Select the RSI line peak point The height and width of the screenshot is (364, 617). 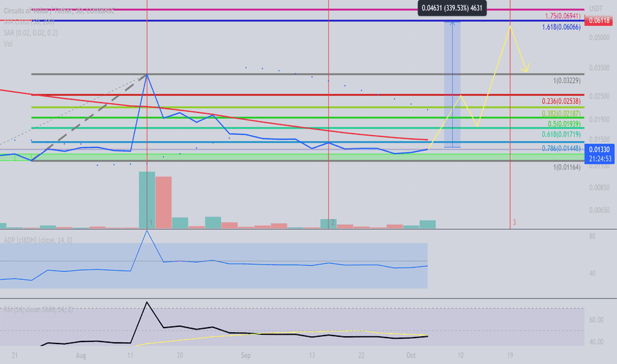point(147,302)
